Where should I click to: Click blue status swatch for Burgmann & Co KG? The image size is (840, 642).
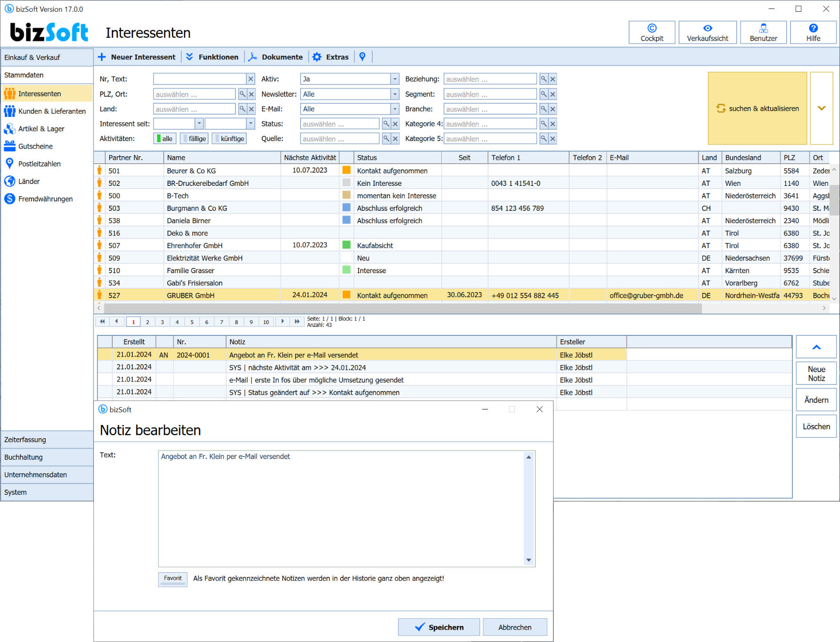[x=346, y=207]
